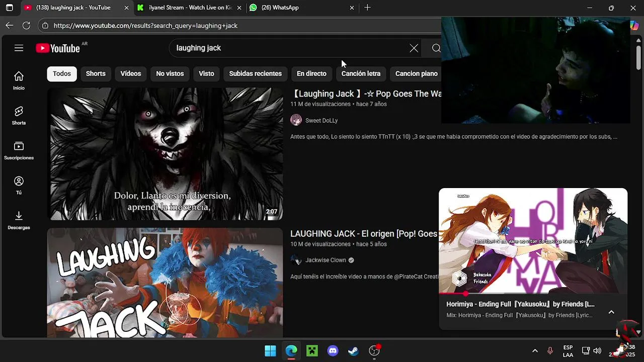Open tab actions menu icon

(9, 8)
